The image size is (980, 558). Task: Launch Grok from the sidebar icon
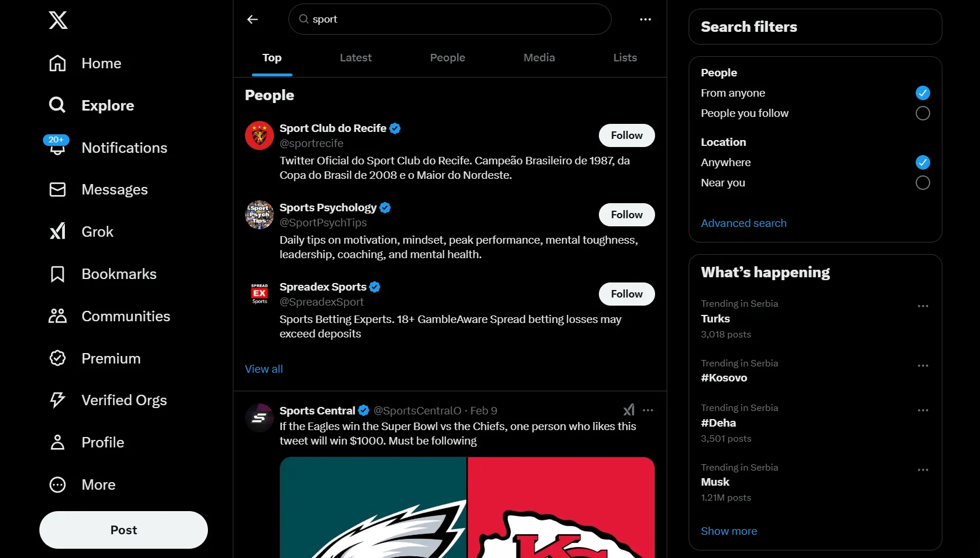57,232
